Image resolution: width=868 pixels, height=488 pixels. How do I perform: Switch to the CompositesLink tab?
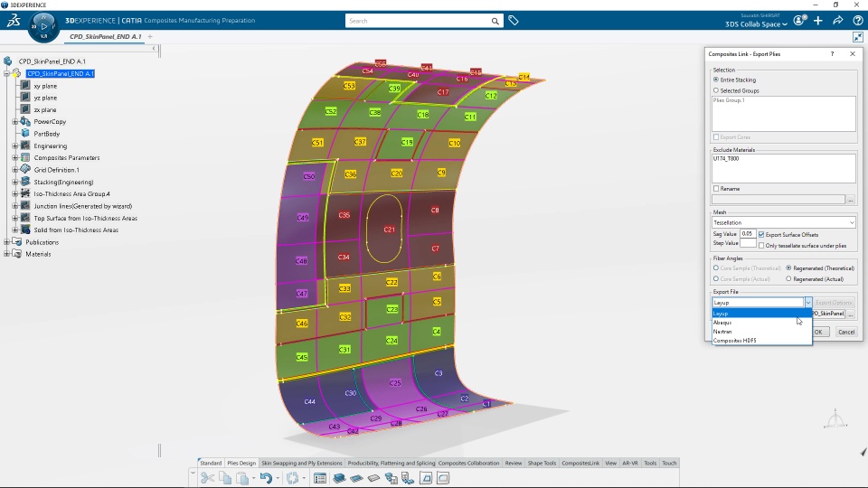pyautogui.click(x=580, y=463)
